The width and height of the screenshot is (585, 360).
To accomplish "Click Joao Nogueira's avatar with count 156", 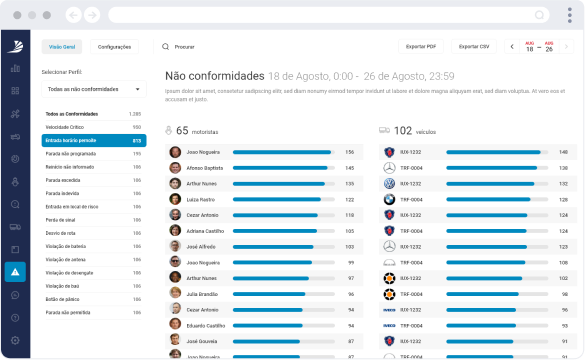I will coord(175,152).
